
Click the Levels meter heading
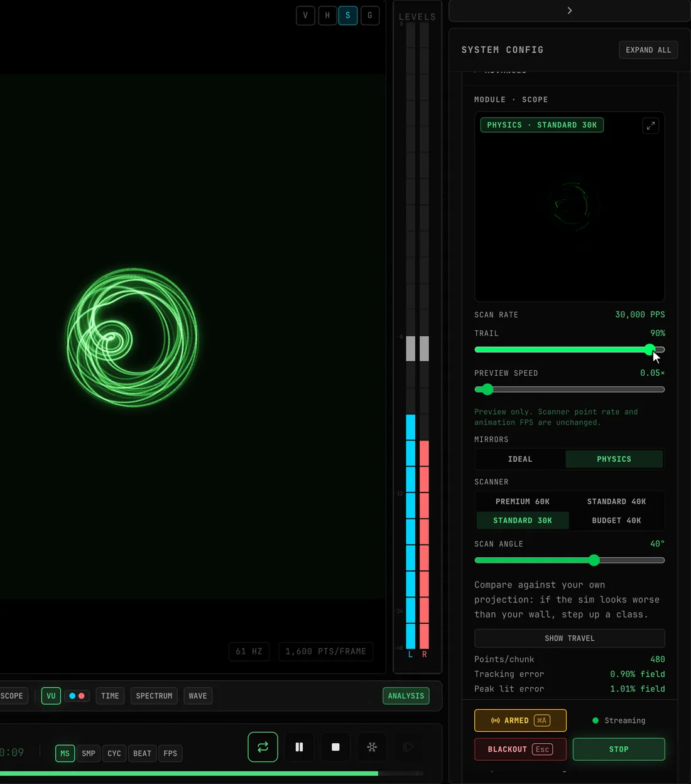417,17
